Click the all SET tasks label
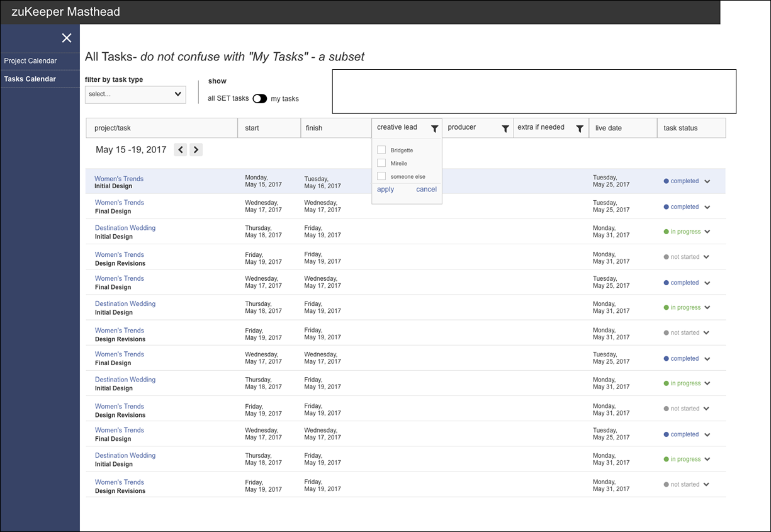The image size is (771, 532). [x=228, y=98]
